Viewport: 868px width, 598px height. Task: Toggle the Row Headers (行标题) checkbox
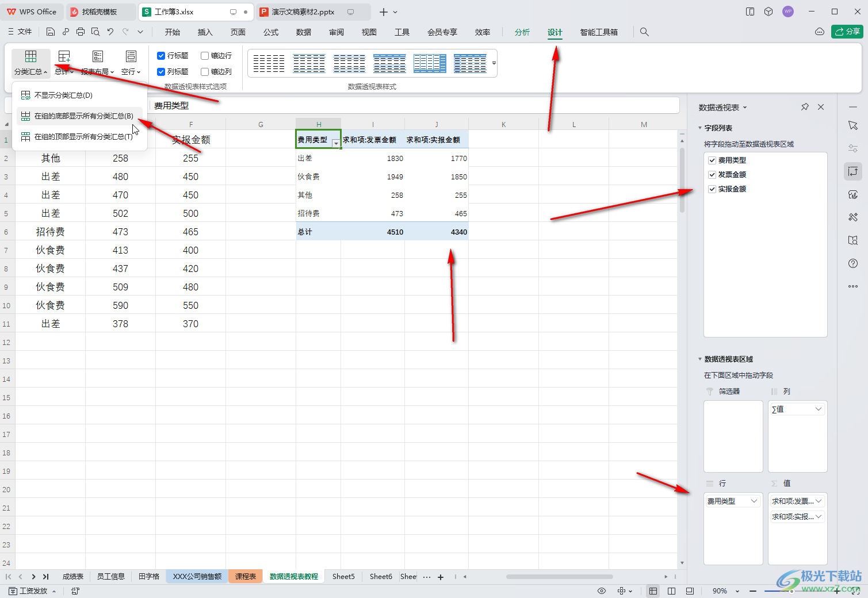tap(161, 56)
